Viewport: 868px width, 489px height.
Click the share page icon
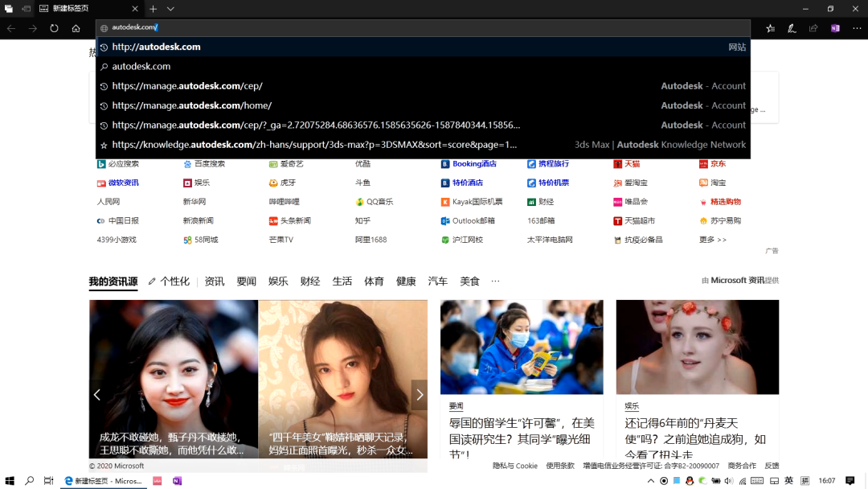pos(813,28)
